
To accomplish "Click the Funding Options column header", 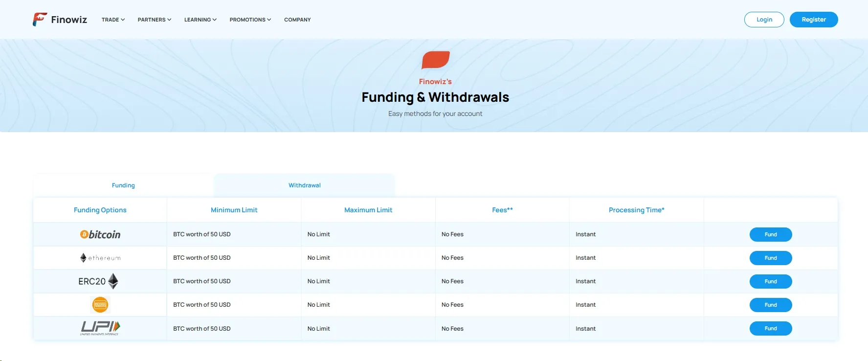I will (100, 210).
